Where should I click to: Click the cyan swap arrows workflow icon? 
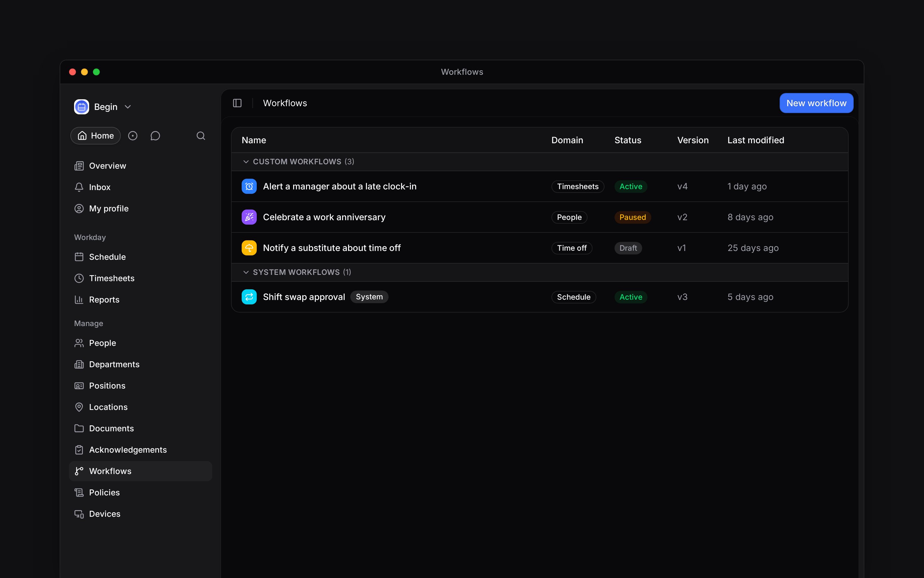pos(249,297)
